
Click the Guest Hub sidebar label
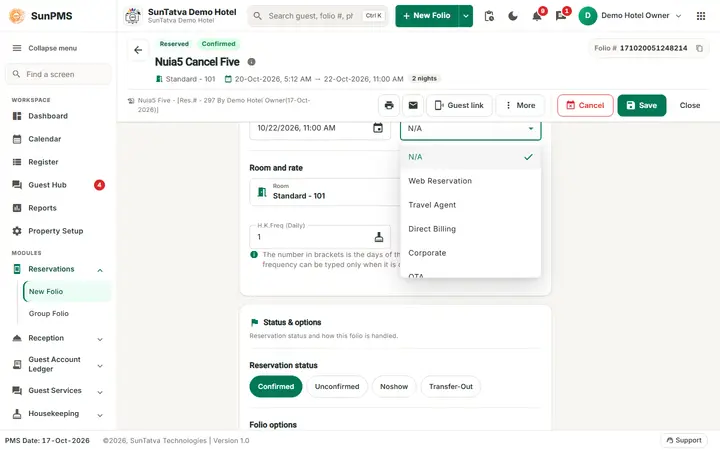click(x=47, y=185)
